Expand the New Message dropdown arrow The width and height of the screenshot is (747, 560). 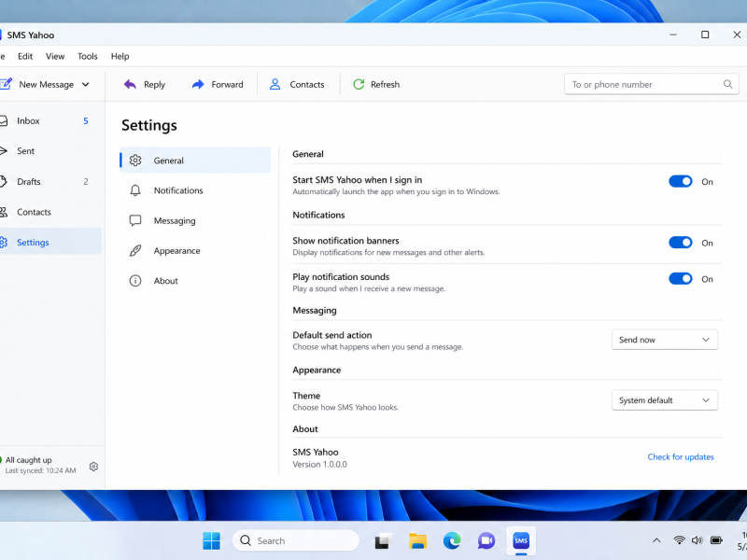86,84
